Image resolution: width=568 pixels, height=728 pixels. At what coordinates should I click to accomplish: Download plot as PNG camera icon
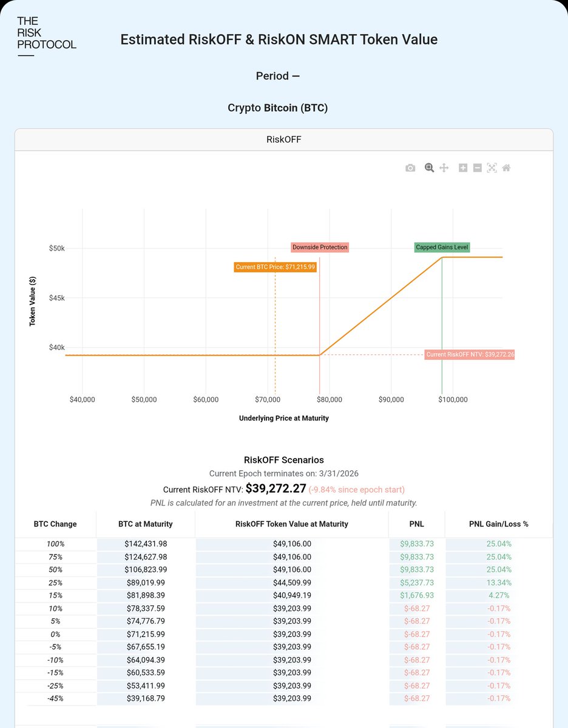point(410,168)
